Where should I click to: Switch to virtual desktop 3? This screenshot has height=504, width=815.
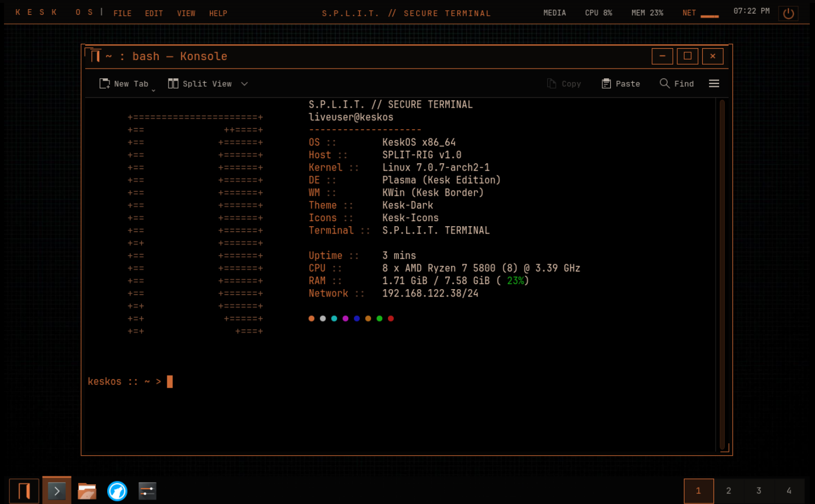(759, 491)
